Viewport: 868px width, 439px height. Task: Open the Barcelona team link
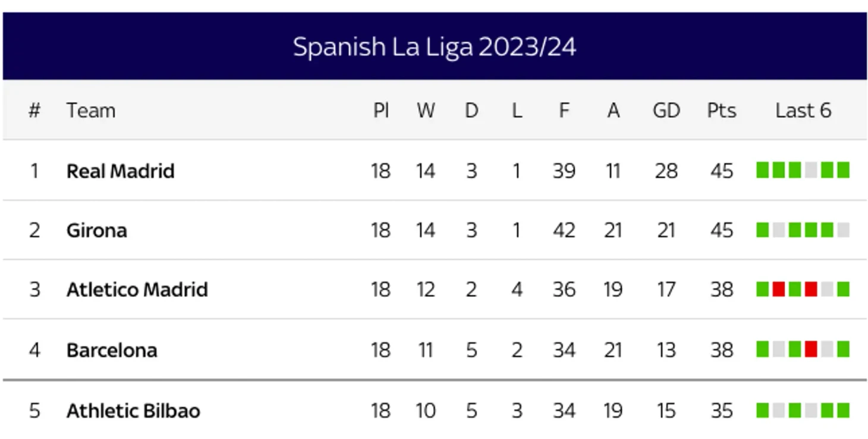pos(112,350)
